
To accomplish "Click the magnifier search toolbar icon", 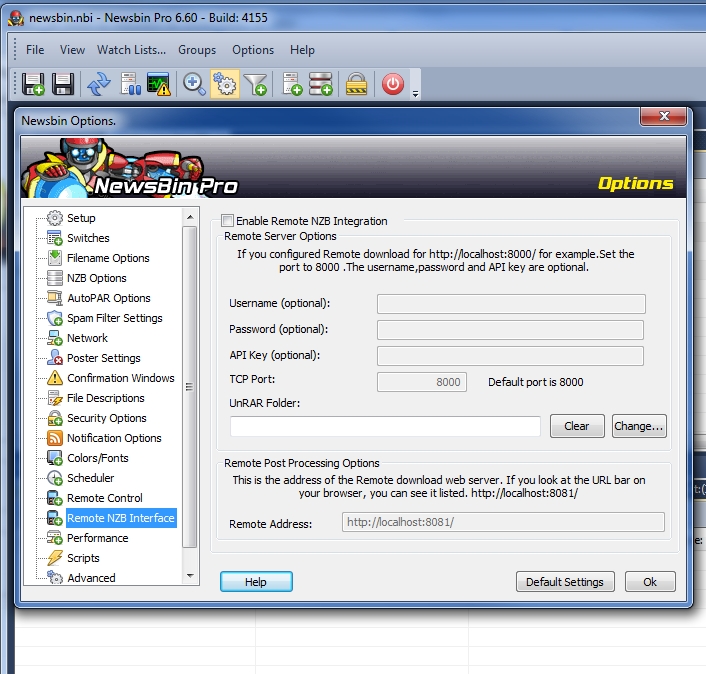I will point(194,84).
